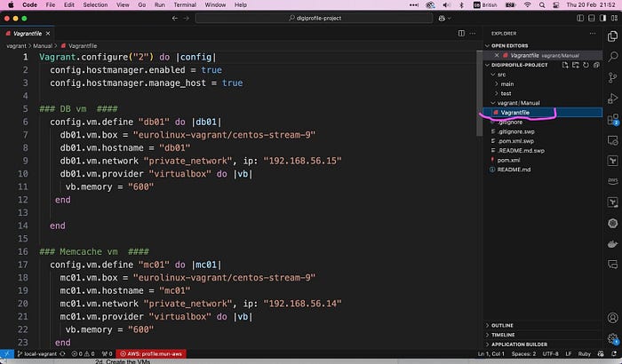The width and height of the screenshot is (622, 364).
Task: Open the Copilot dropdown arrow in the title bar
Action: (x=450, y=19)
